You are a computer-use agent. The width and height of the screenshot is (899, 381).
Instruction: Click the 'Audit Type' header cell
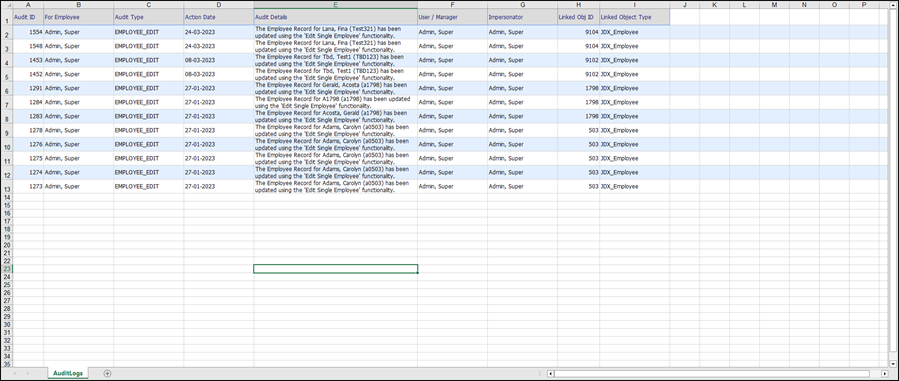pos(148,17)
